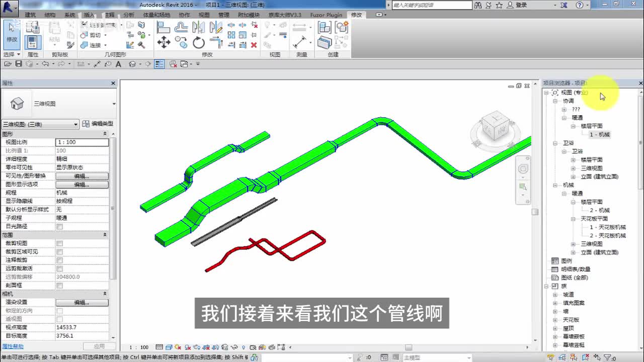
Task: Click 编辑... for 可见性/图形替换
Action: point(82,176)
